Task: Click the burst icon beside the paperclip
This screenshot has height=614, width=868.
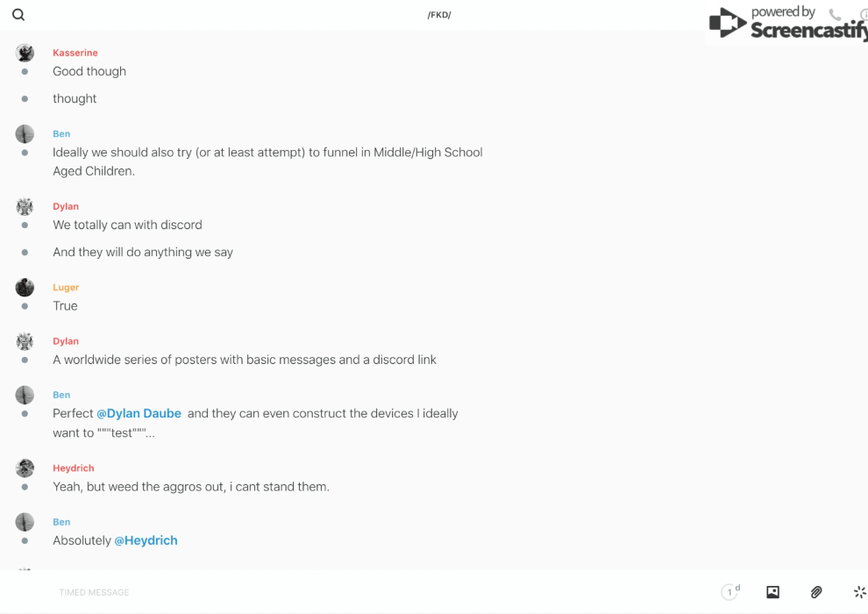Action: [x=859, y=592]
